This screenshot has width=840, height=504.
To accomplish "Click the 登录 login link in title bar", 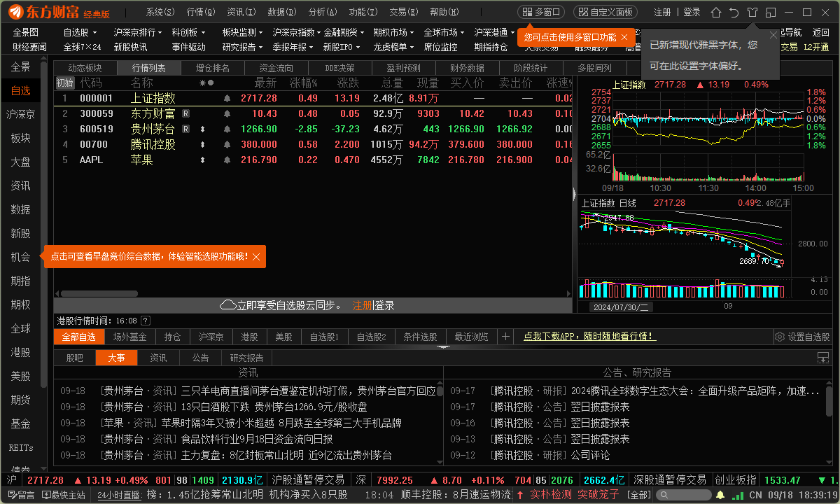I will click(x=692, y=13).
